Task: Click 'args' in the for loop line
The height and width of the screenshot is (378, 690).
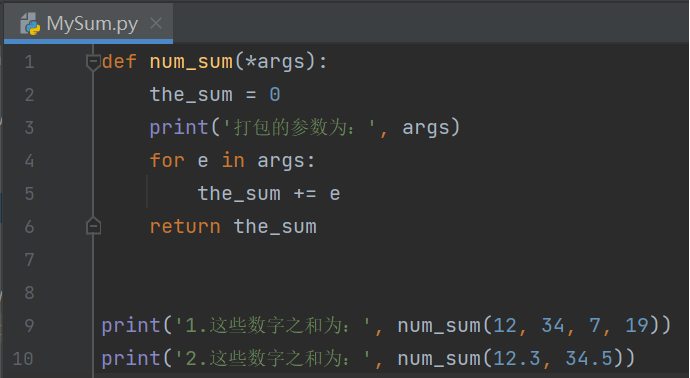Action: [x=281, y=161]
